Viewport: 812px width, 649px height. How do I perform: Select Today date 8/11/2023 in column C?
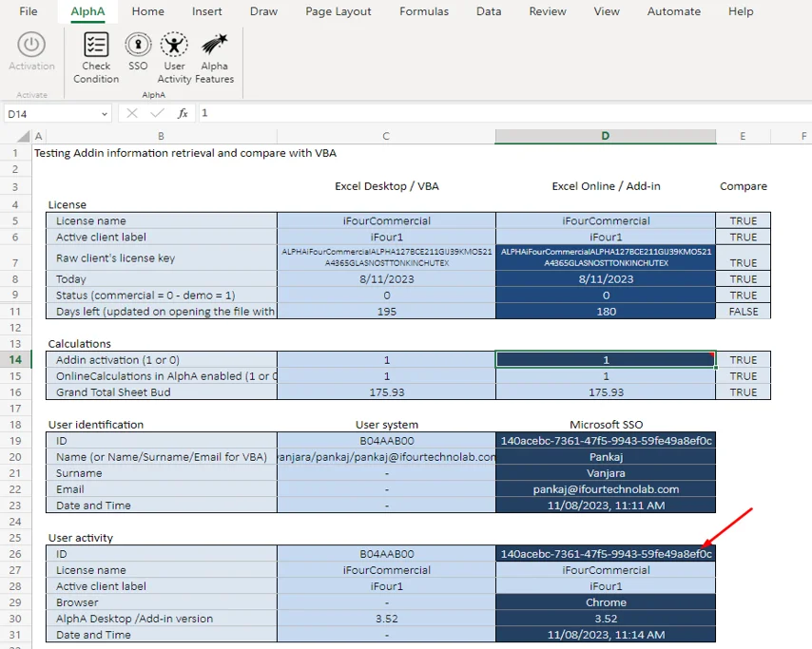386,279
